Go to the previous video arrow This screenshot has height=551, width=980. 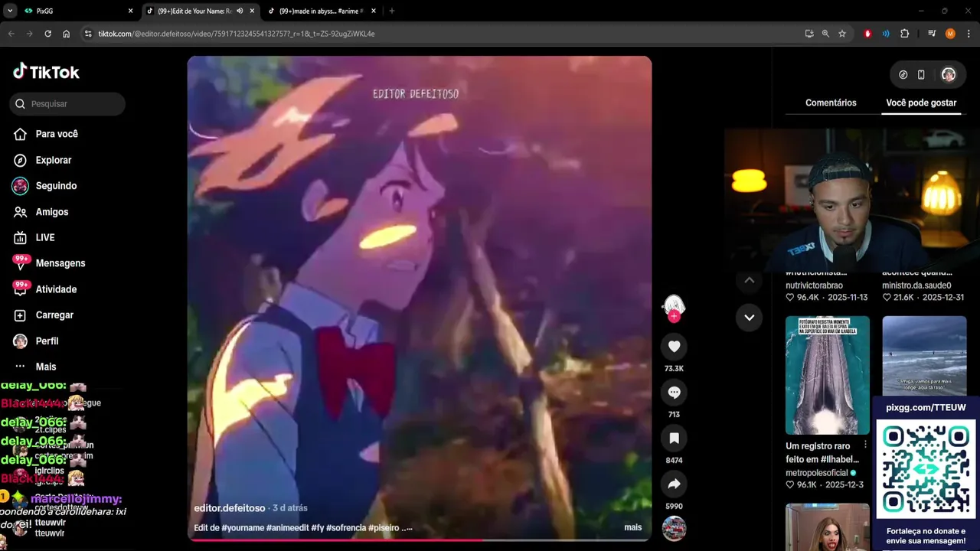click(749, 280)
